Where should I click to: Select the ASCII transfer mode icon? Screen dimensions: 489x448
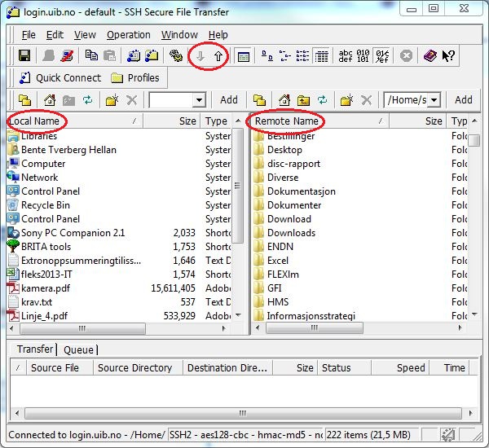(346, 56)
